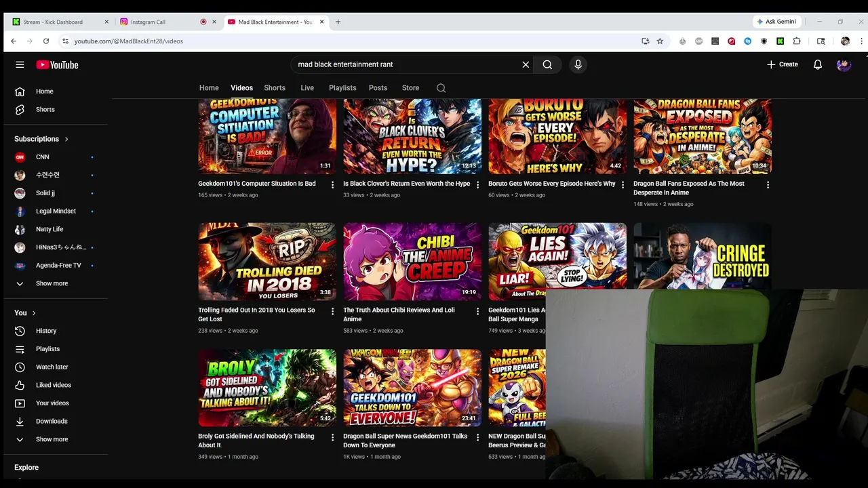Open the YouTube guide hamburger menu

pyautogui.click(x=20, y=65)
